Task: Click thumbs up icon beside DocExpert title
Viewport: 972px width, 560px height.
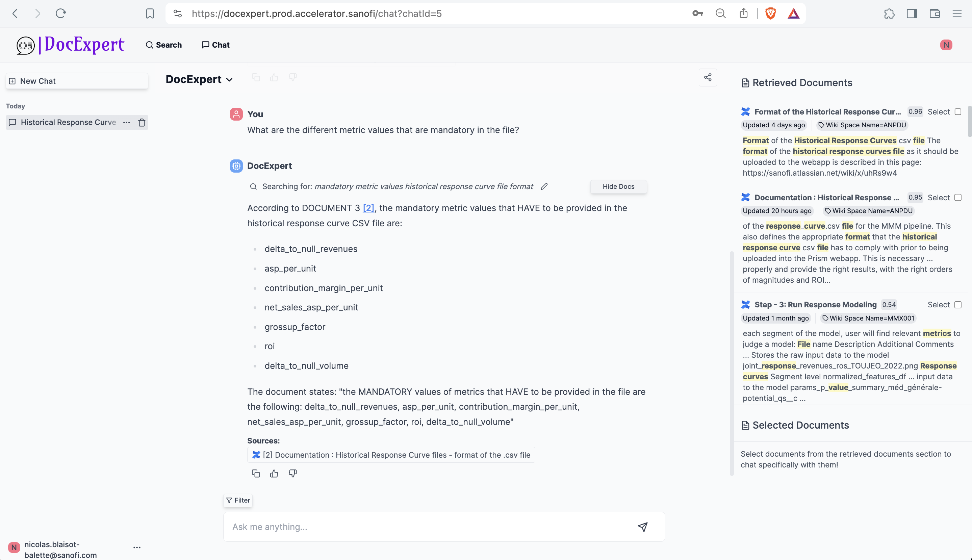Action: tap(274, 78)
